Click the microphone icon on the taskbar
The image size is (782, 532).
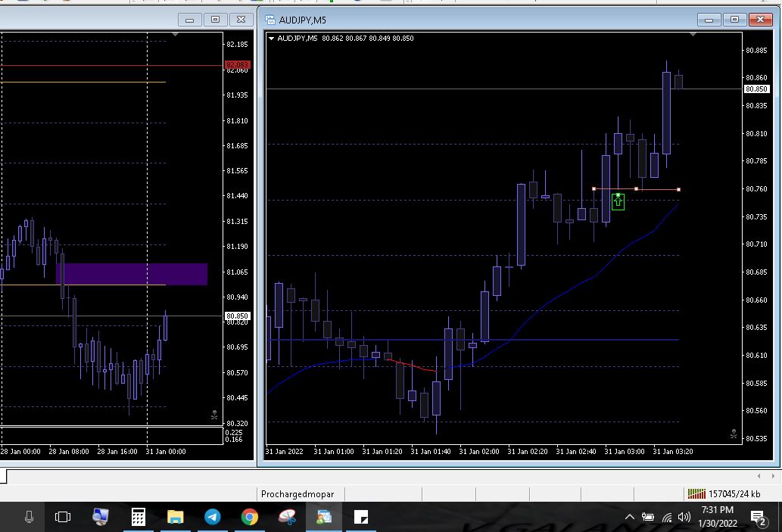(x=29, y=517)
